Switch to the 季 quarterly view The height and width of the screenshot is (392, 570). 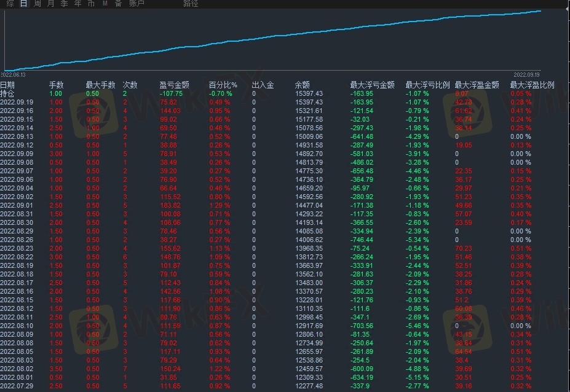pyautogui.click(x=64, y=4)
